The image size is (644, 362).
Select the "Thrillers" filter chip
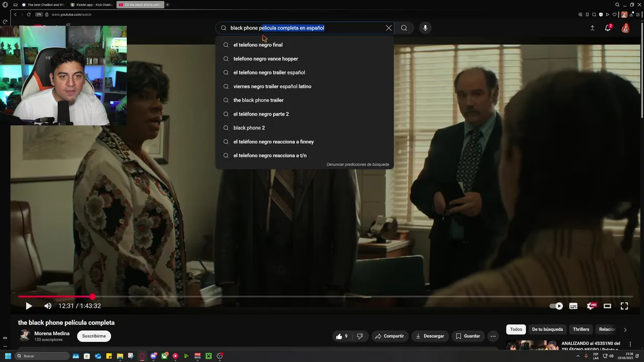point(581,329)
